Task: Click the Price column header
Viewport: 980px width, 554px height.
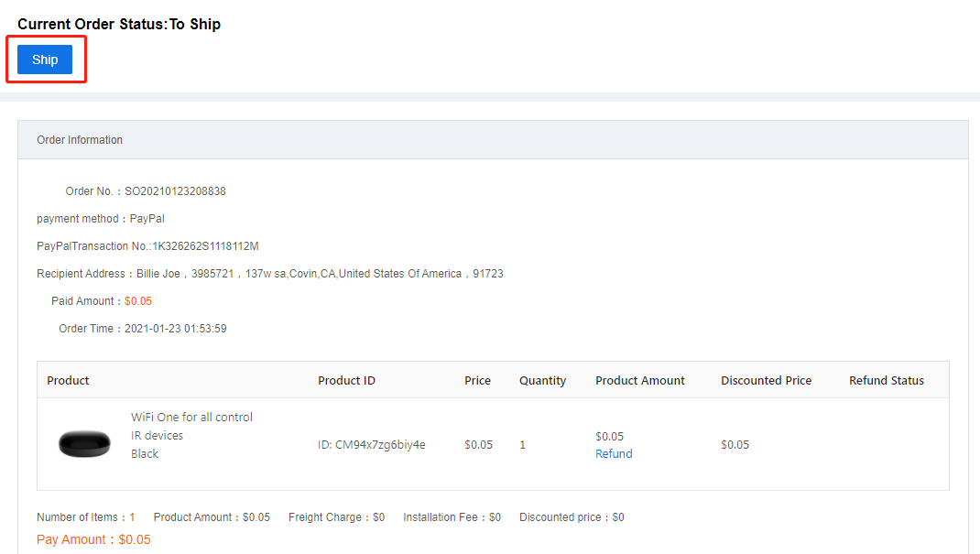Action: click(x=477, y=380)
